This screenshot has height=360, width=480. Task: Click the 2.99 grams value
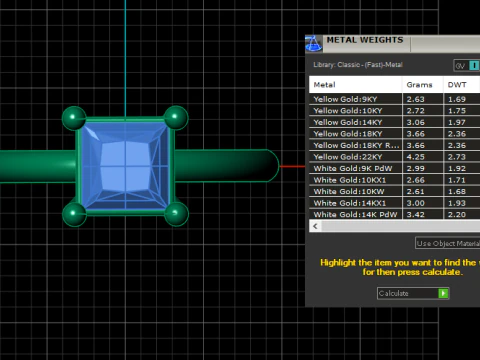415,169
